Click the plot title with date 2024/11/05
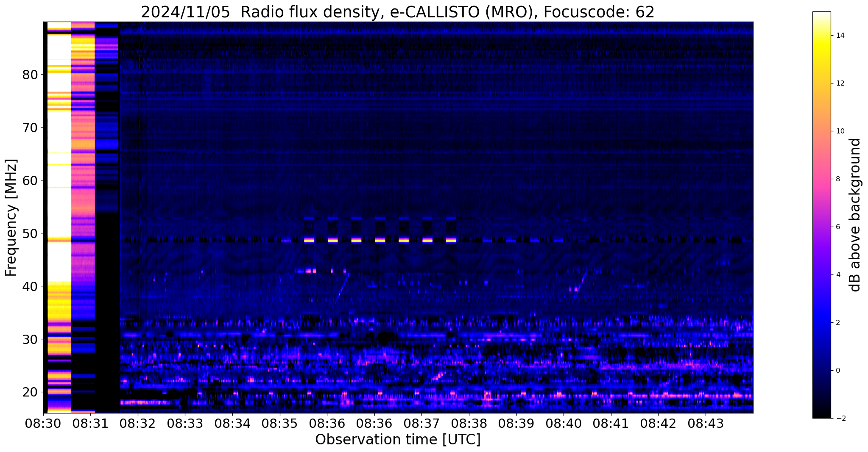The height and width of the screenshot is (452, 868). (x=398, y=12)
